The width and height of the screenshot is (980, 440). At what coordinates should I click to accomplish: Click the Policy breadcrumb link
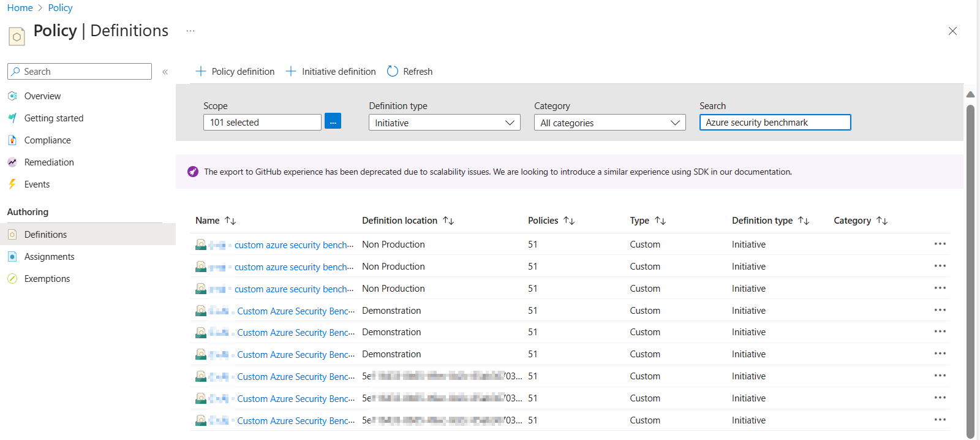pyautogui.click(x=60, y=8)
